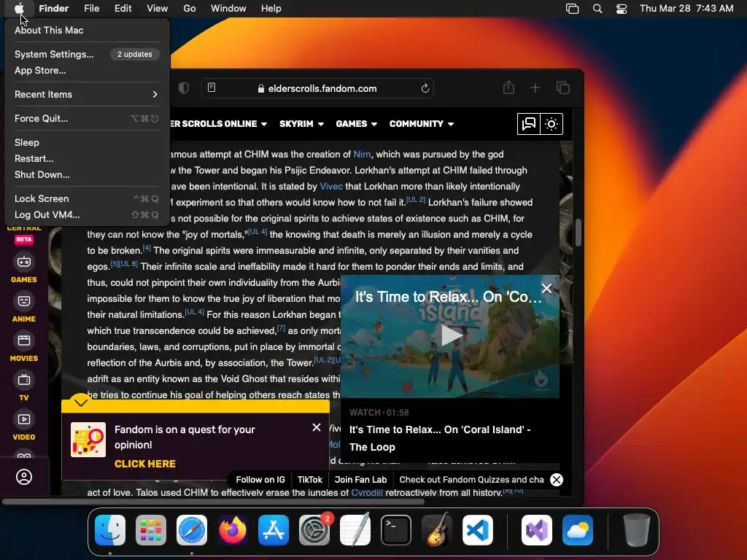Open the View menu
This screenshot has width=747, height=560.
pos(158,8)
